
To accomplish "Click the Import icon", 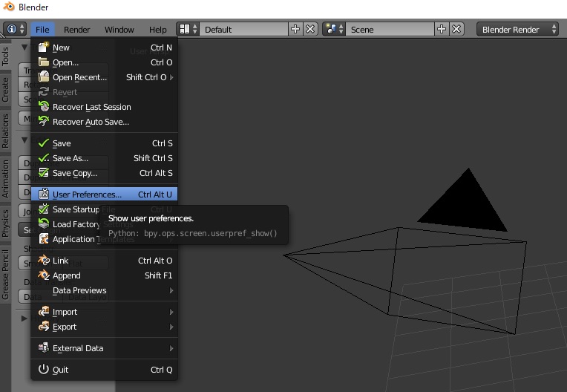I will (43, 311).
